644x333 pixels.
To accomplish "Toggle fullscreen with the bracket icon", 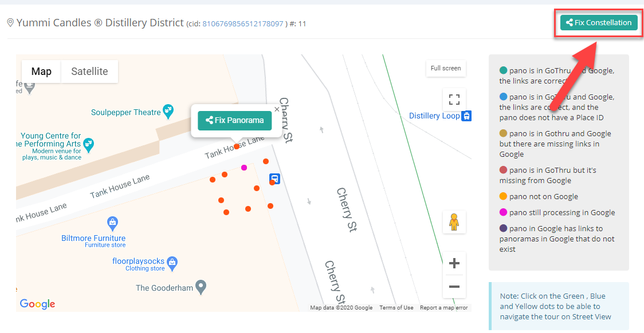I will tap(454, 100).
